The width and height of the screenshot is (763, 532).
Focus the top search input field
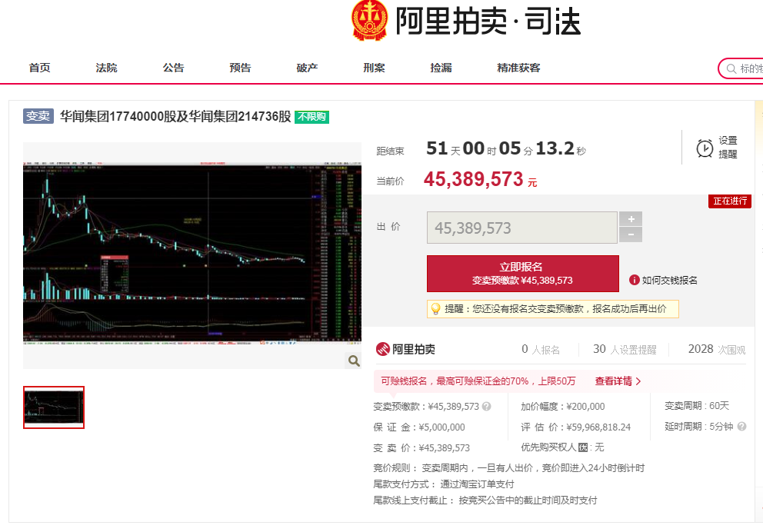(x=741, y=68)
